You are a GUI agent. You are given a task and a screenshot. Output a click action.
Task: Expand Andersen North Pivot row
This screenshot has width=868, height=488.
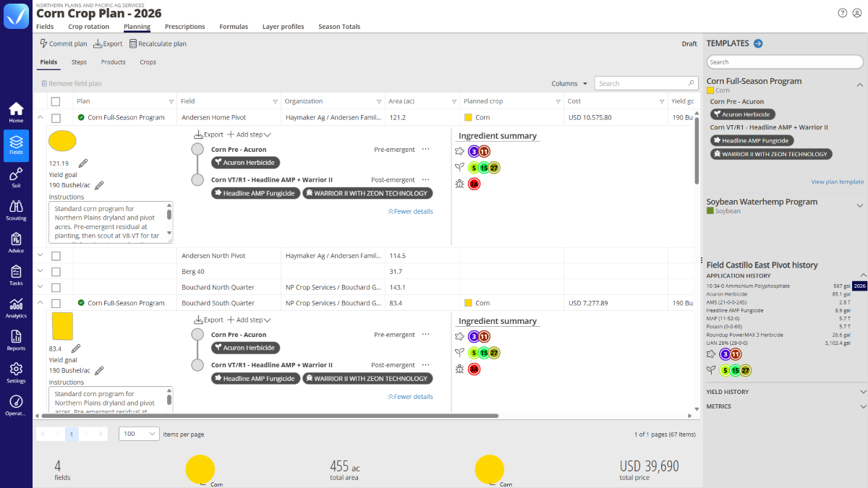[41, 256]
